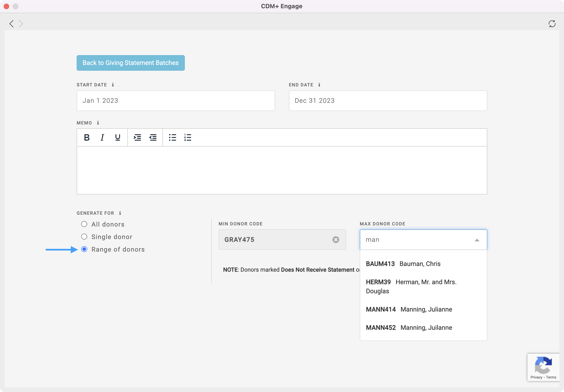
Task: Collapse the Max Donor Code dropdown arrow
Action: 477,240
